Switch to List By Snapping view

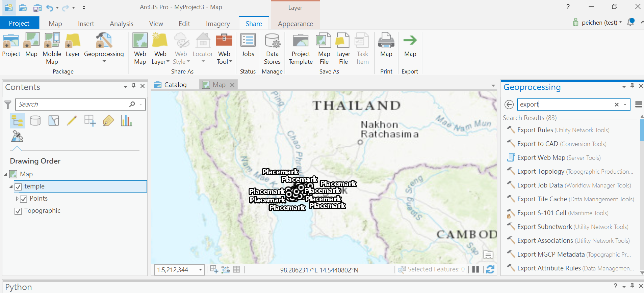(90, 121)
